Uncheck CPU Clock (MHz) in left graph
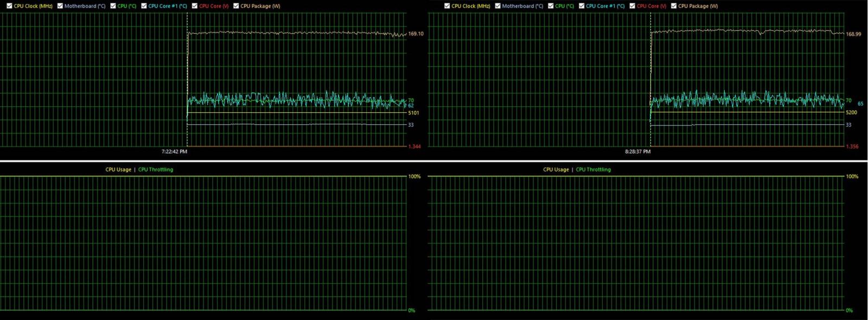The height and width of the screenshot is (320, 868). [x=9, y=6]
